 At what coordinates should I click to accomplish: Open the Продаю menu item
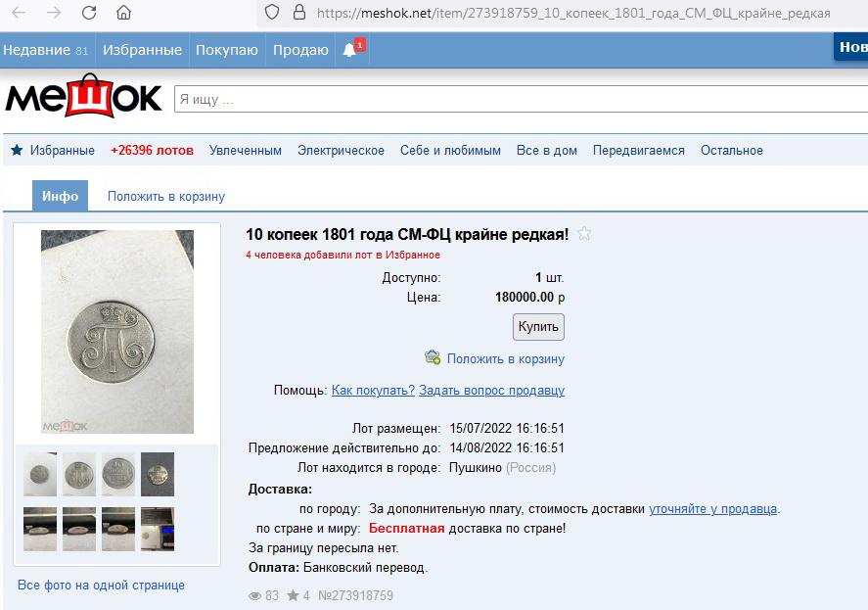pyautogui.click(x=300, y=50)
